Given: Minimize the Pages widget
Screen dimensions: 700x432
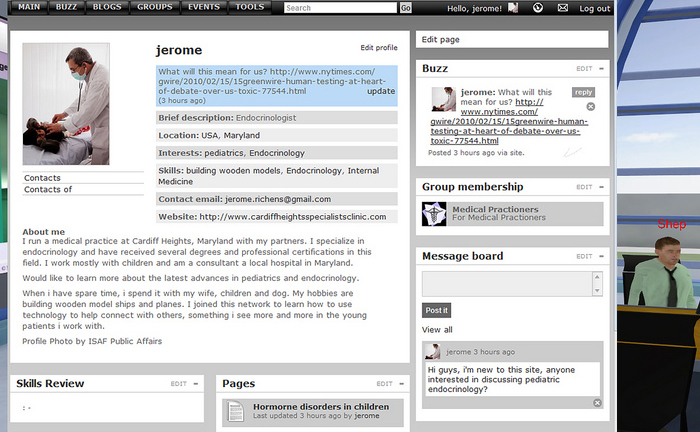Looking at the screenshot, I should (x=402, y=384).
